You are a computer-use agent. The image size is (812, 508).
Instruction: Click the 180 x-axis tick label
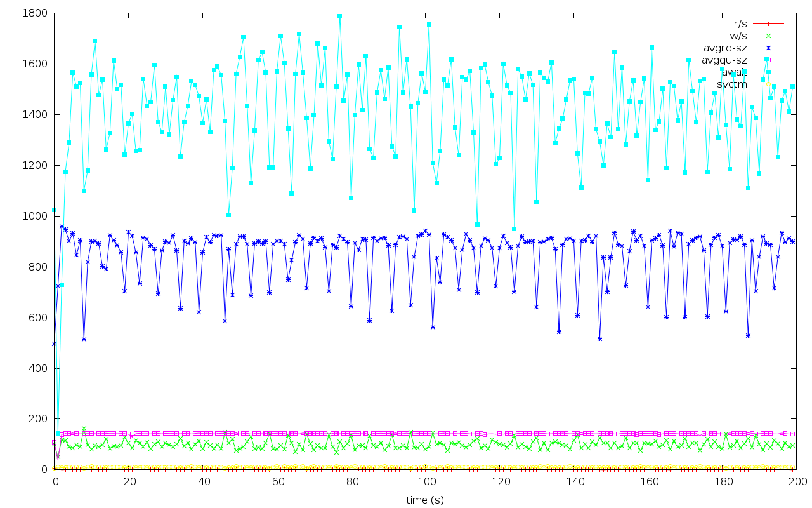click(723, 482)
